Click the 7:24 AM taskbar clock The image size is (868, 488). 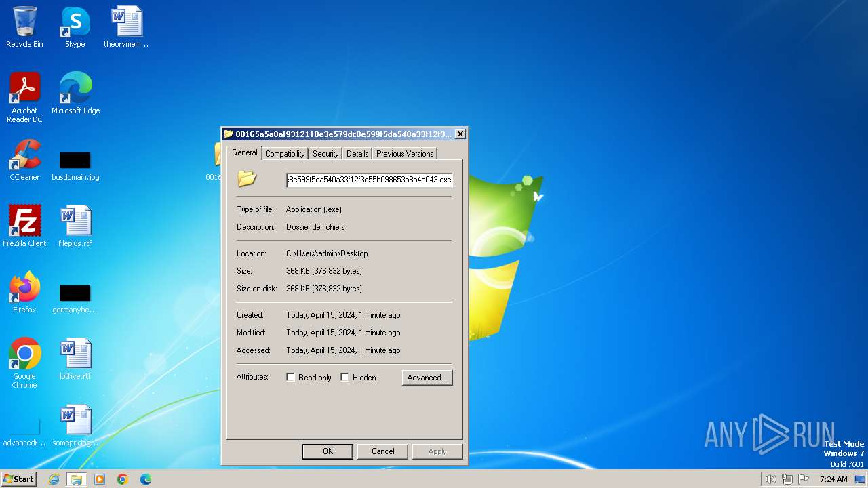833,479
